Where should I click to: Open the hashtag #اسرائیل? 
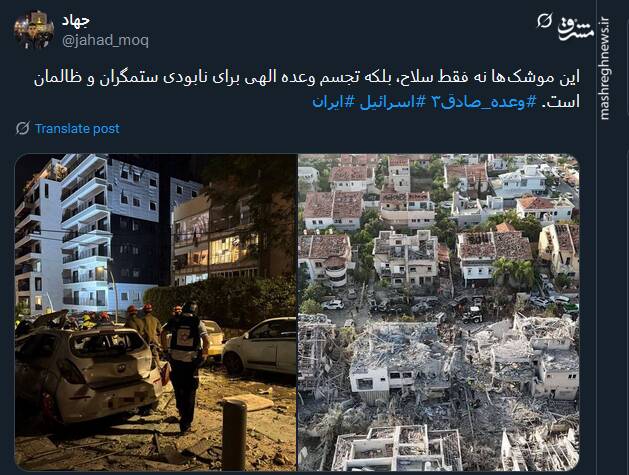click(392, 101)
